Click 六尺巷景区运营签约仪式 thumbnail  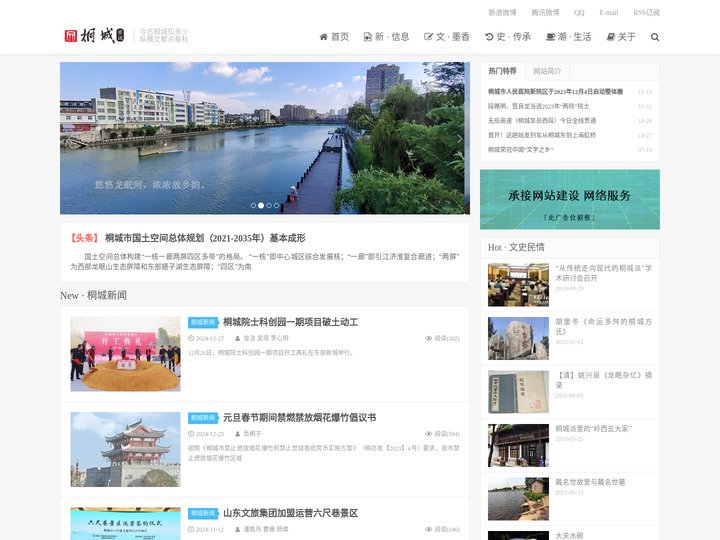pos(125,523)
